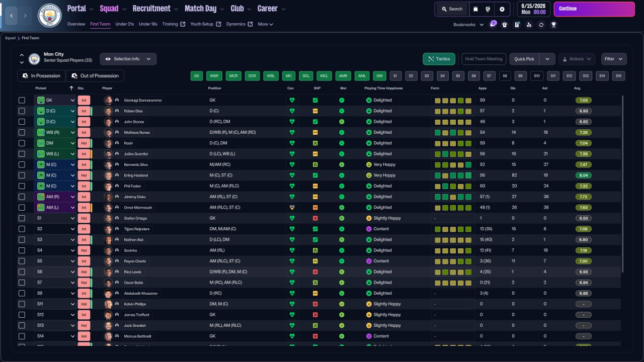Go forward with the right arrow button

tap(25, 16)
